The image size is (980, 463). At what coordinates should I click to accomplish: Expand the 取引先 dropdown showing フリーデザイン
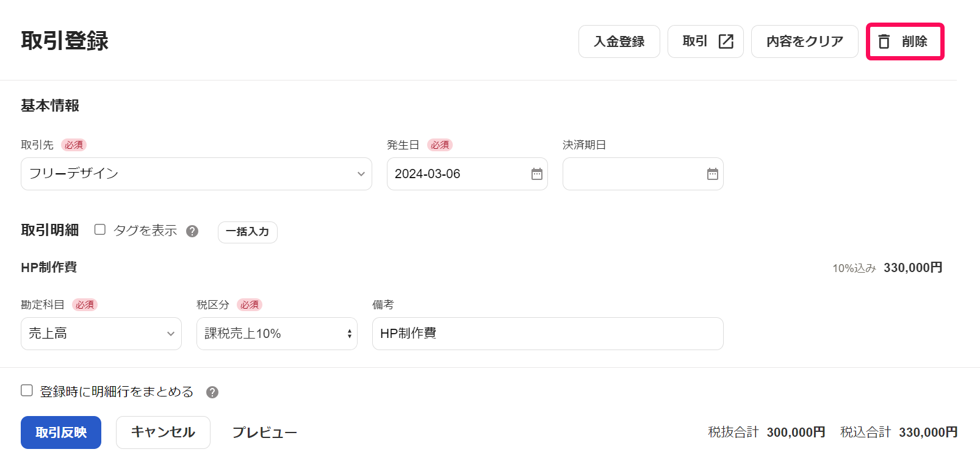tap(196, 174)
